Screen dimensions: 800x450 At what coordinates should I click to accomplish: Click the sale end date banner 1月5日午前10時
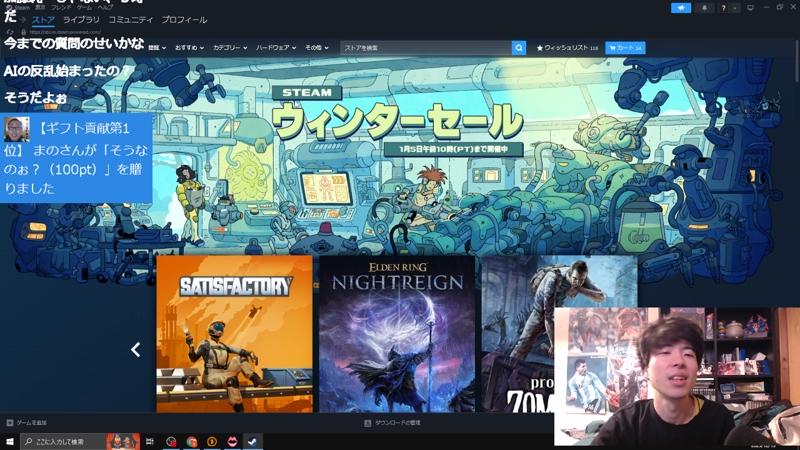coord(454,149)
